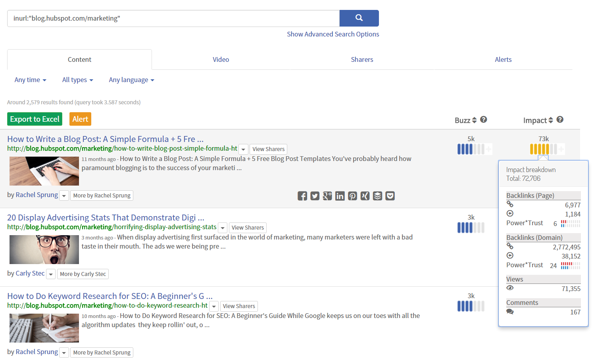
Task: Open the Buzz help question mark
Action: pos(483,119)
